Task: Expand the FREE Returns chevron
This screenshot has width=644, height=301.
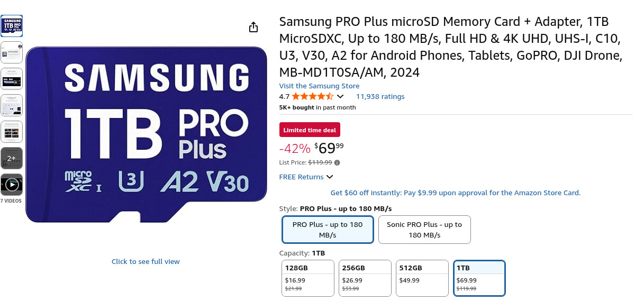Action: (x=330, y=177)
